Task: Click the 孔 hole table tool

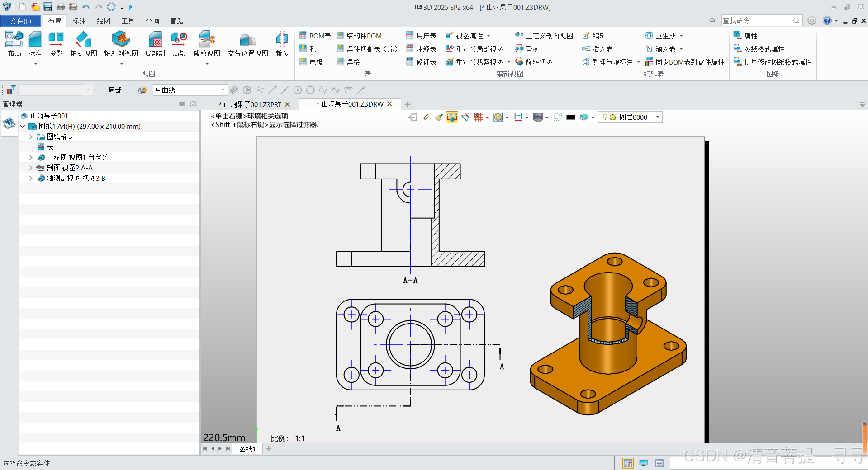Action: pyautogui.click(x=308, y=49)
